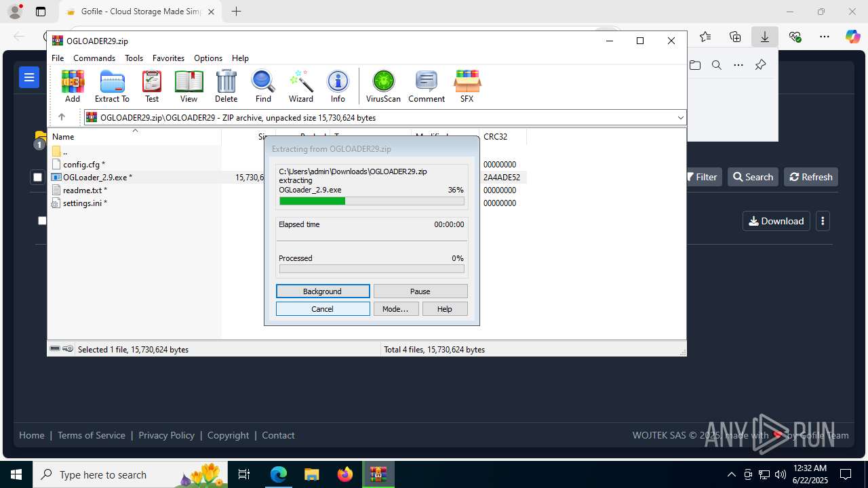Image resolution: width=868 pixels, height=488 pixels.
Task: Click the Mode... button
Action: (x=395, y=309)
